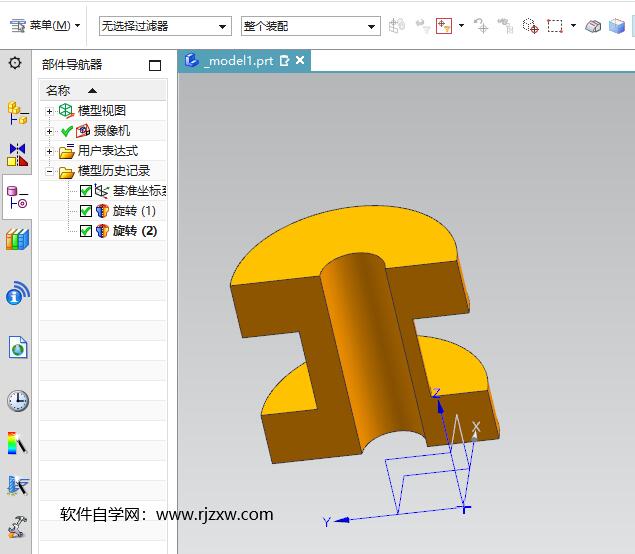Open the rectangle selection dropdown arrow
Screen dimensions: 635x554
click(x=573, y=26)
